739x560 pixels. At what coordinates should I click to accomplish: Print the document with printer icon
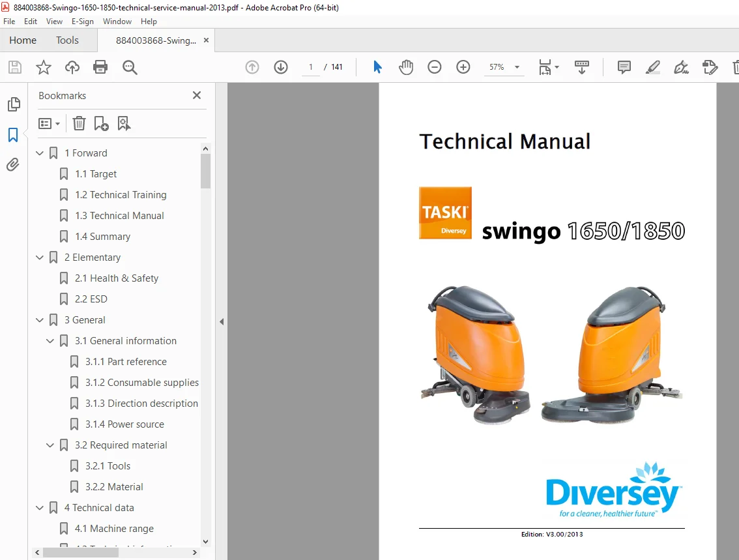pos(100,67)
